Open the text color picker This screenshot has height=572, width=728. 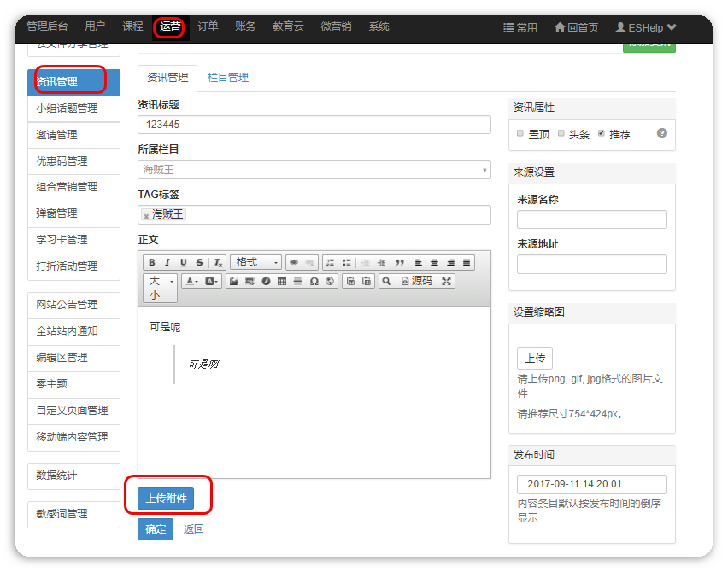click(x=191, y=281)
